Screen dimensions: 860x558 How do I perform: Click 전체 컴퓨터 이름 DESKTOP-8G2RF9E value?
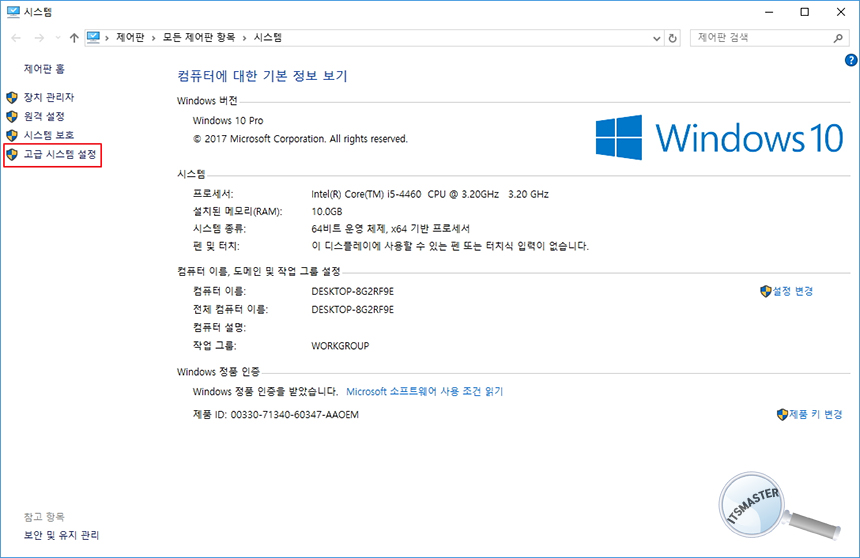tap(353, 309)
